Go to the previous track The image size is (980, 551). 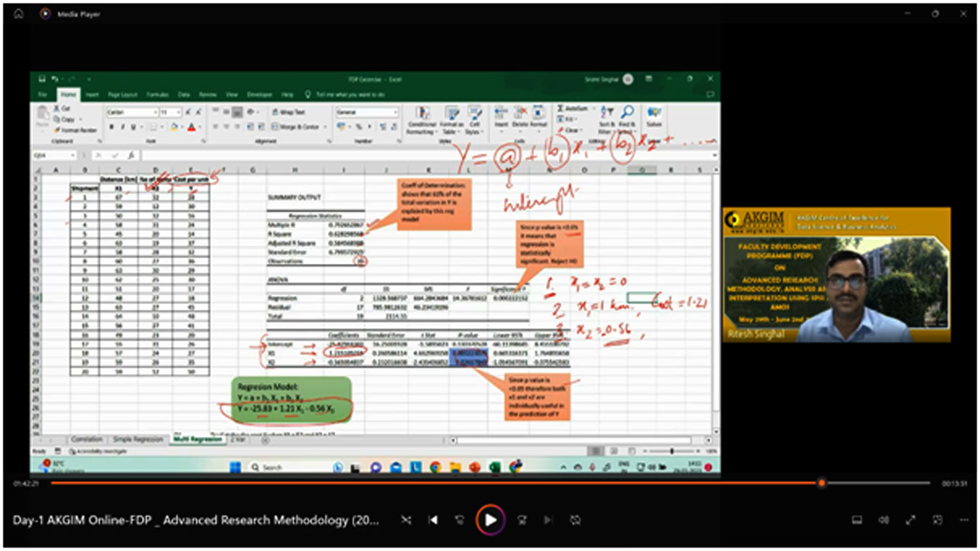[433, 520]
